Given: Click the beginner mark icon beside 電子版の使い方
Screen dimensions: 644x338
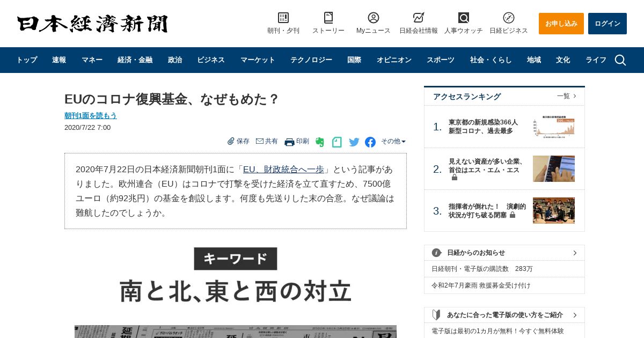Looking at the screenshot, I should pos(437,315).
